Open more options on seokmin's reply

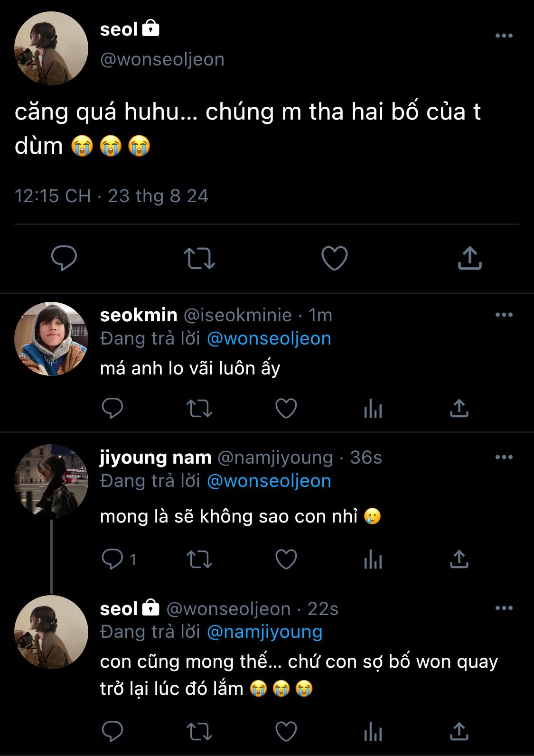tap(504, 315)
